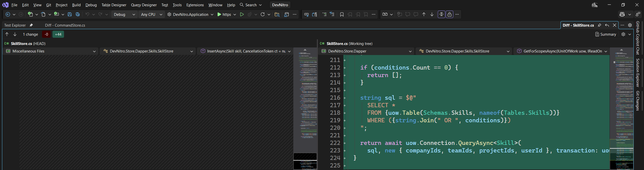
Task: Click the Undo arrow icon
Action: point(87,15)
